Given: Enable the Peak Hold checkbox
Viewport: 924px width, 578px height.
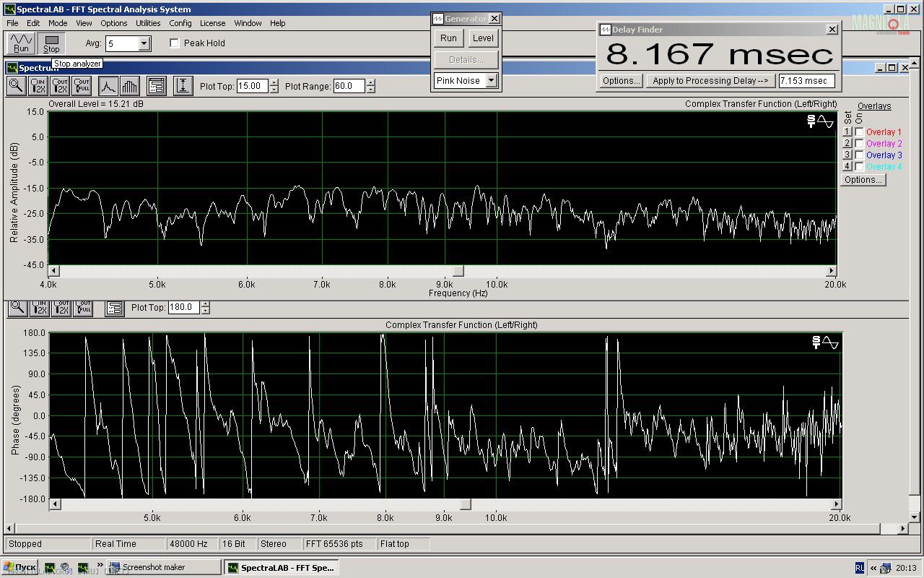Looking at the screenshot, I should (175, 43).
